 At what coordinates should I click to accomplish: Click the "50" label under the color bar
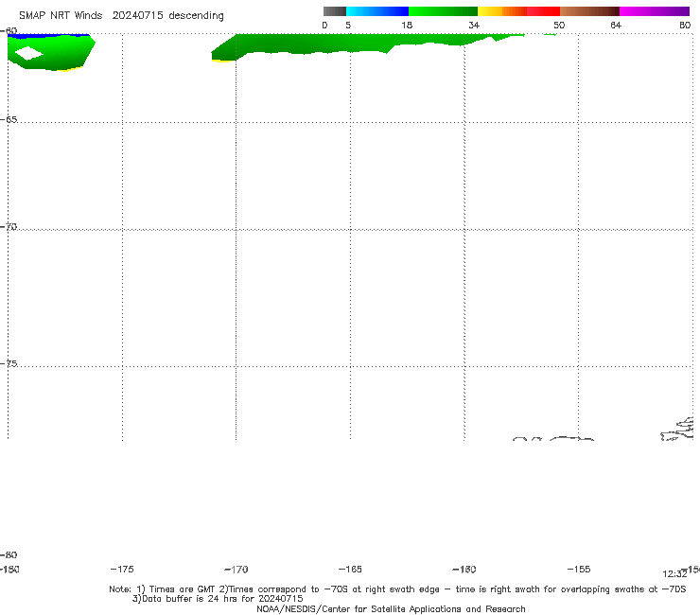pyautogui.click(x=559, y=25)
